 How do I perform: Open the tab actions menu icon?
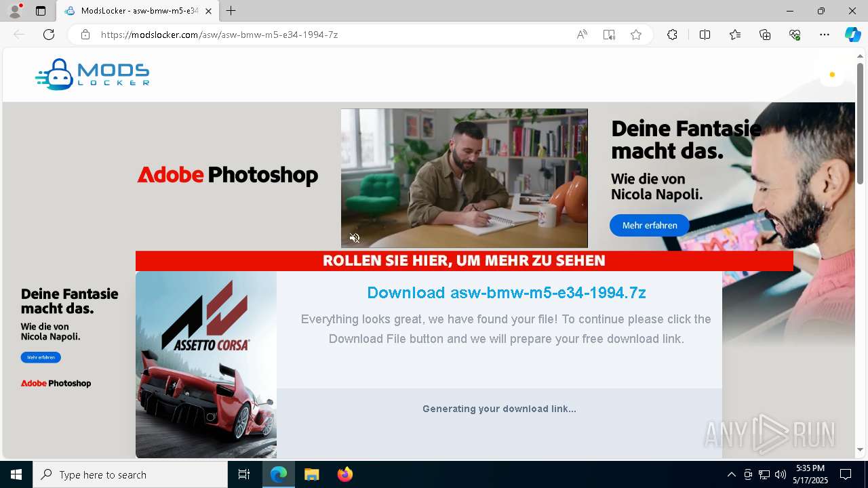[x=41, y=11]
